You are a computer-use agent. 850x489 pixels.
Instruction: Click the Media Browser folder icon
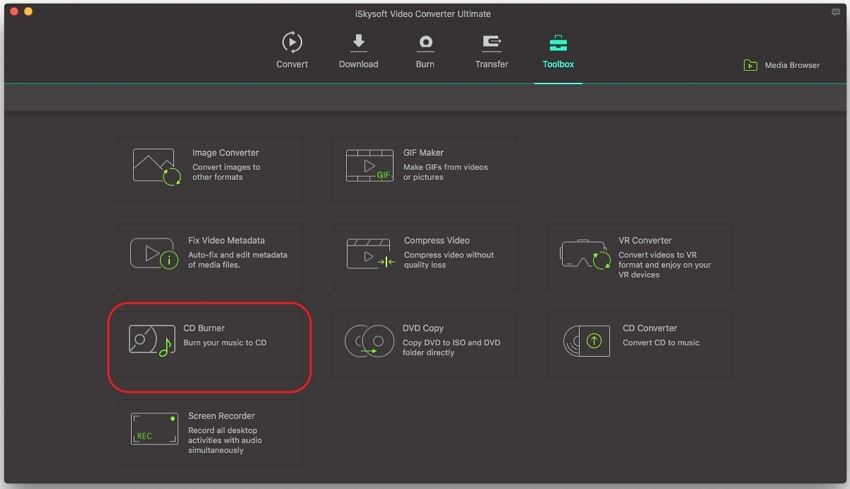coord(750,65)
